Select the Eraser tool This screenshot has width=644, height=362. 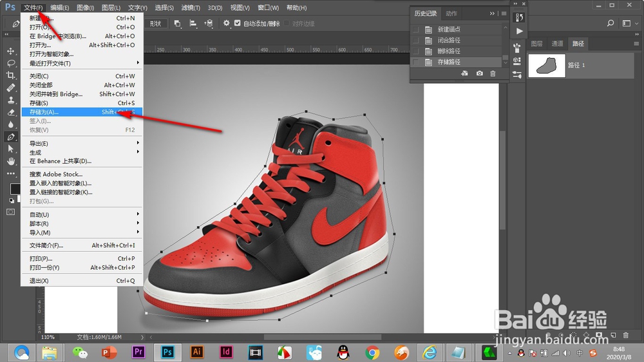click(x=11, y=112)
